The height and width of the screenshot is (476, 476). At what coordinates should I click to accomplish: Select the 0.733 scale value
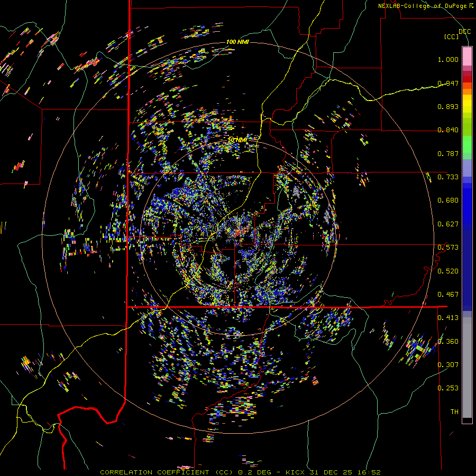[448, 177]
